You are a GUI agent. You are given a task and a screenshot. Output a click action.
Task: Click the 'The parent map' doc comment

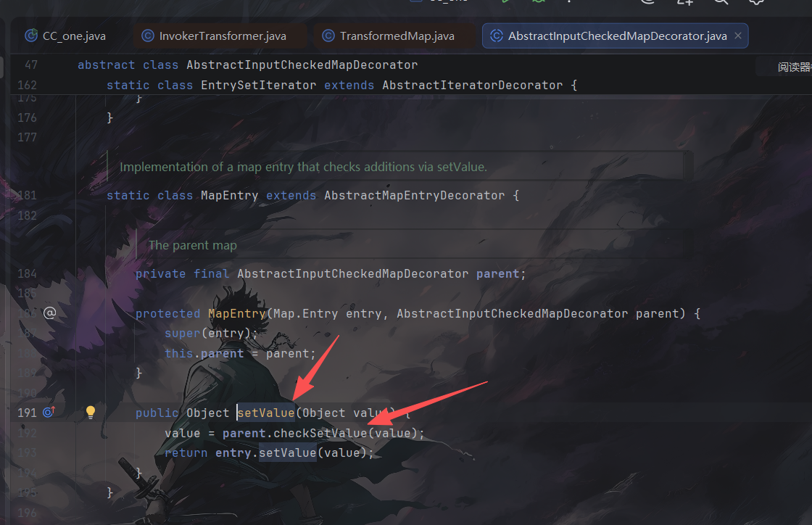pyautogui.click(x=193, y=245)
